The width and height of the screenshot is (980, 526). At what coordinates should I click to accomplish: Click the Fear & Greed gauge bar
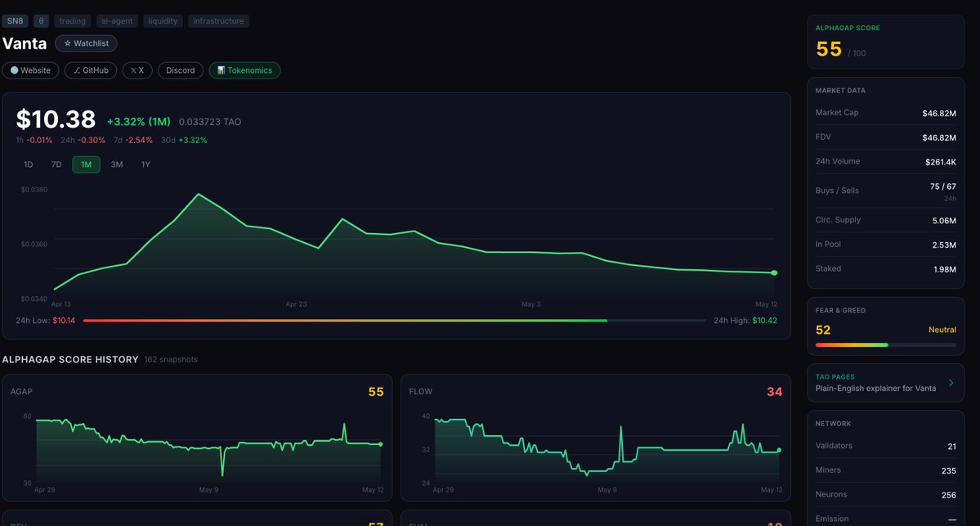[x=886, y=344]
